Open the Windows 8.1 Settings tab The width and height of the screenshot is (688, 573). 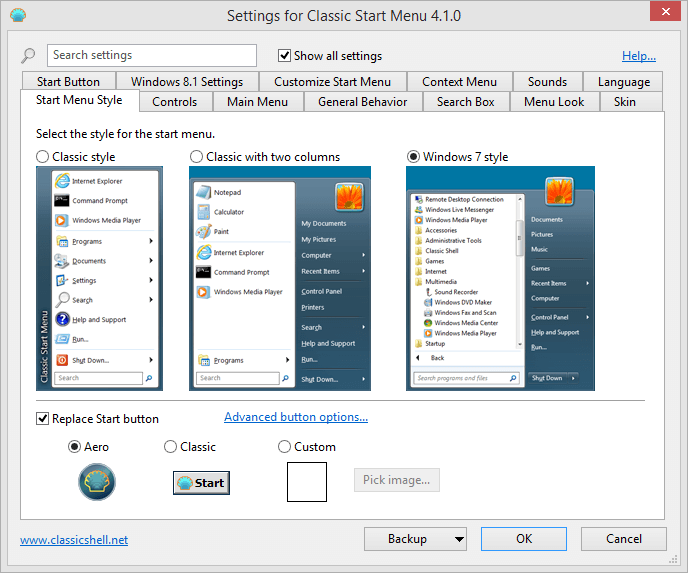187,82
